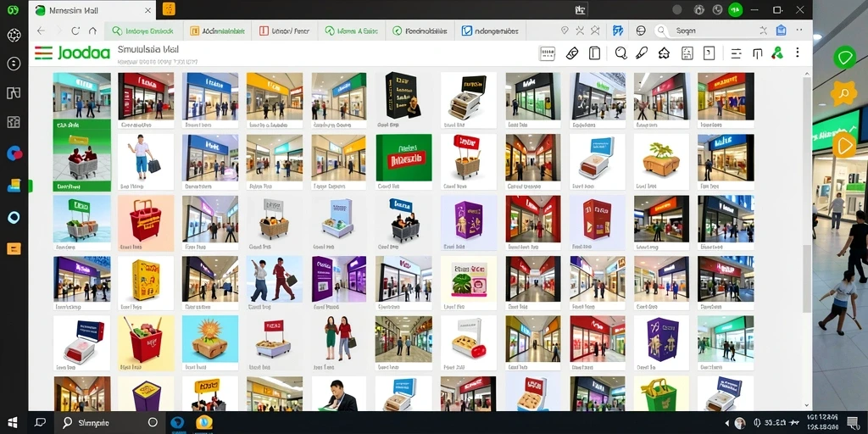Click the green shield icon in the right panel
This screenshot has height=434, width=868.
(844, 58)
